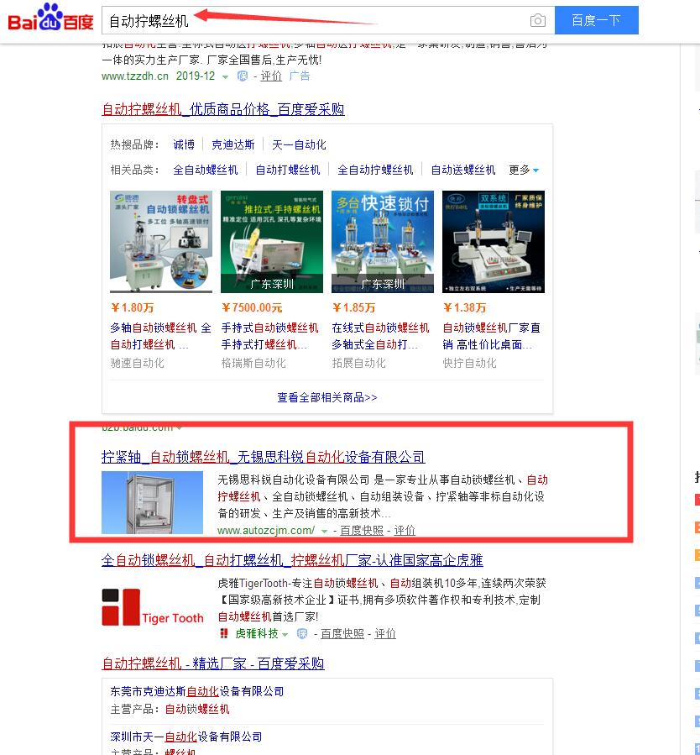Image resolution: width=700 pixels, height=755 pixels.
Task: Open category 自动打螺丝机
Action: click(288, 170)
